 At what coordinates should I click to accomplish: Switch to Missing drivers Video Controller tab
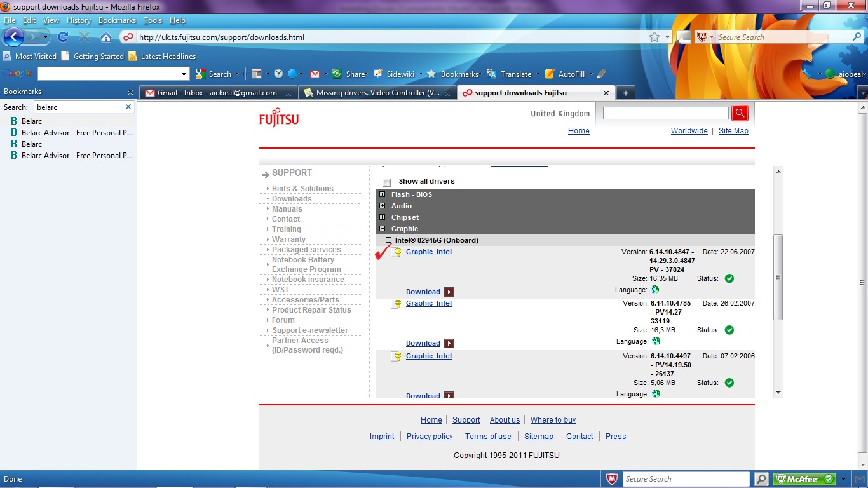pyautogui.click(x=377, y=93)
